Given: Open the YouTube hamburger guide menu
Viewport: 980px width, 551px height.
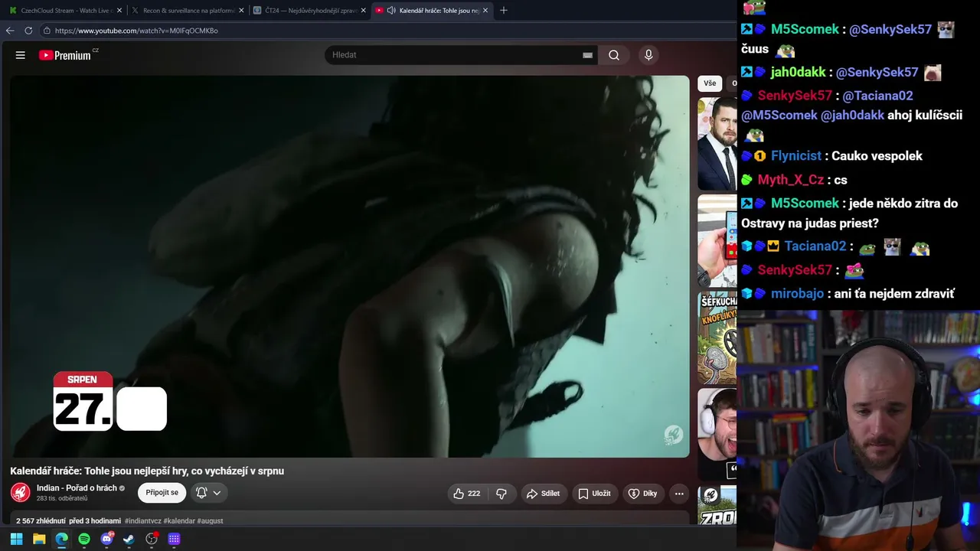Looking at the screenshot, I should coord(21,55).
